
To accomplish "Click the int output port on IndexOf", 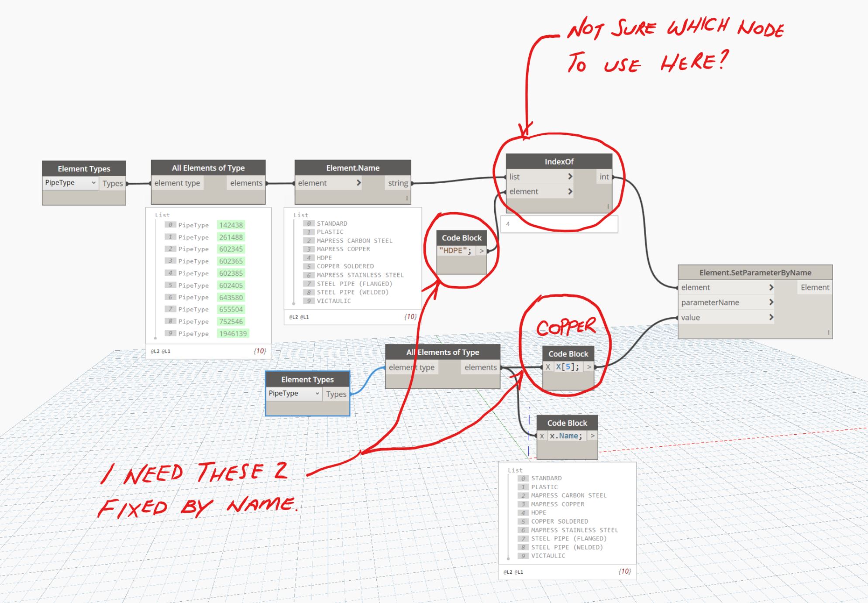I will (x=604, y=177).
